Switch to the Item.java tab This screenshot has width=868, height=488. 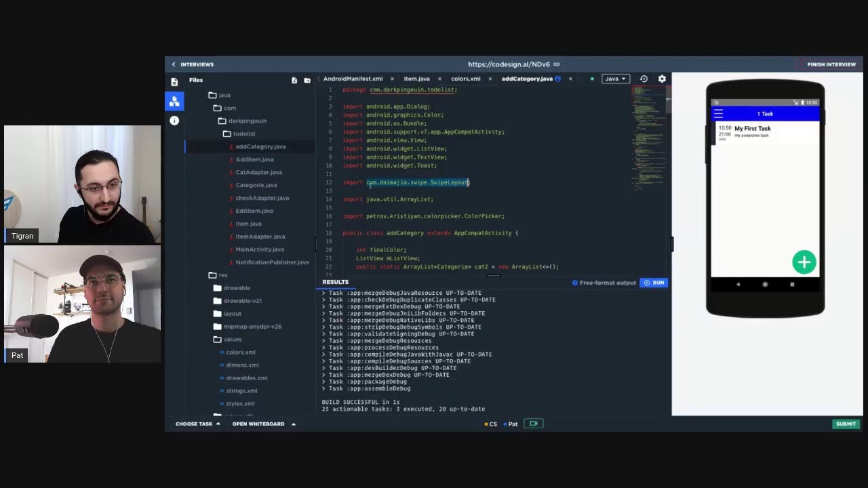point(417,79)
